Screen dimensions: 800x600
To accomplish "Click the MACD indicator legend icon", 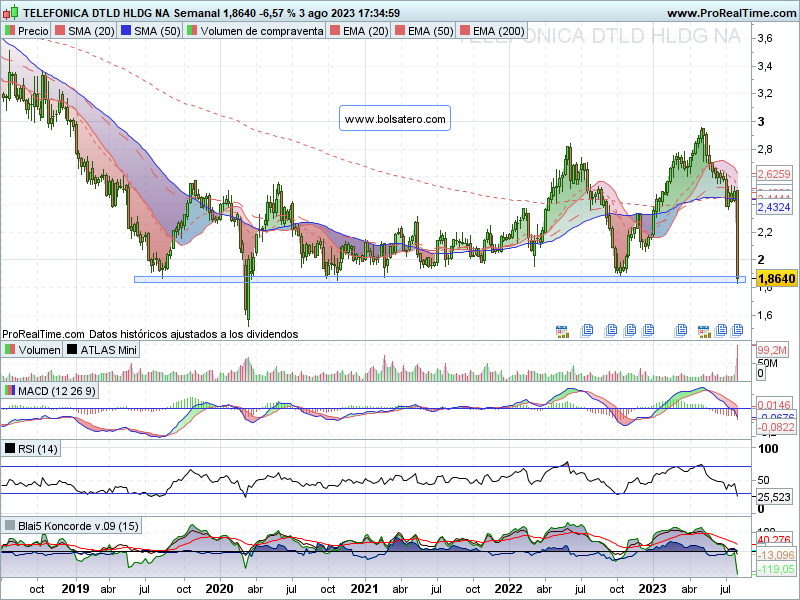I will coord(9,391).
